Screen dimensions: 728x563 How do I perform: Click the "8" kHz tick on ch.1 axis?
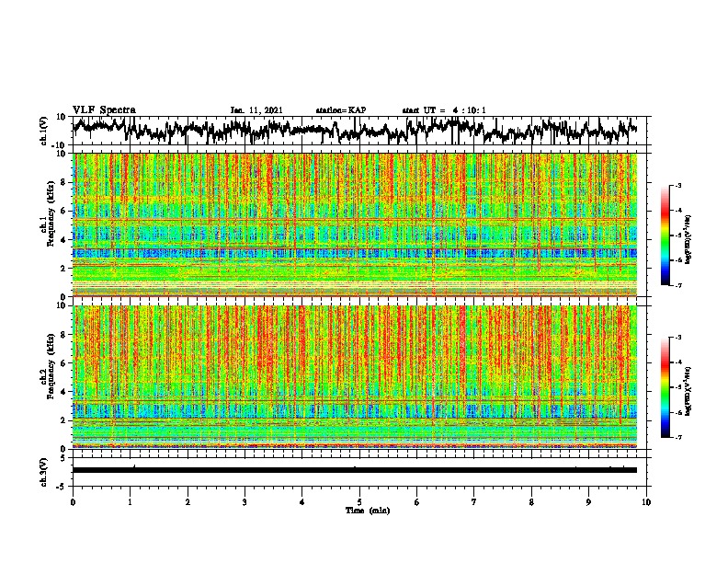(63, 182)
